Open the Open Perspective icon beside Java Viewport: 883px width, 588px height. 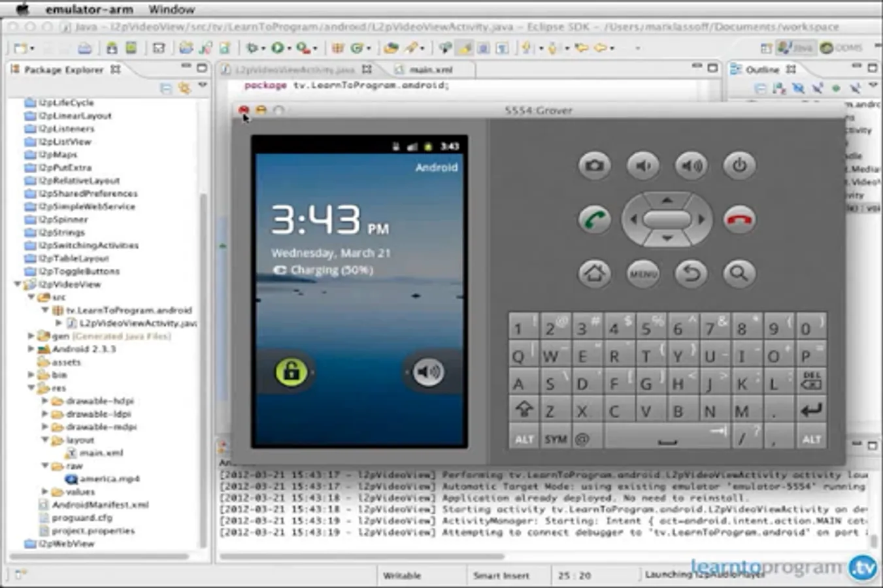coord(767,48)
